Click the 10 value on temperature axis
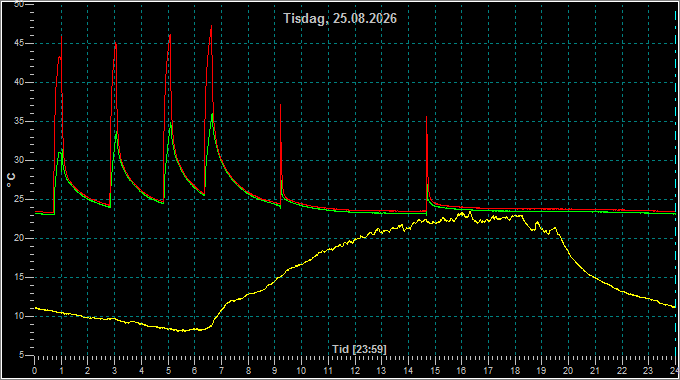 19,316
